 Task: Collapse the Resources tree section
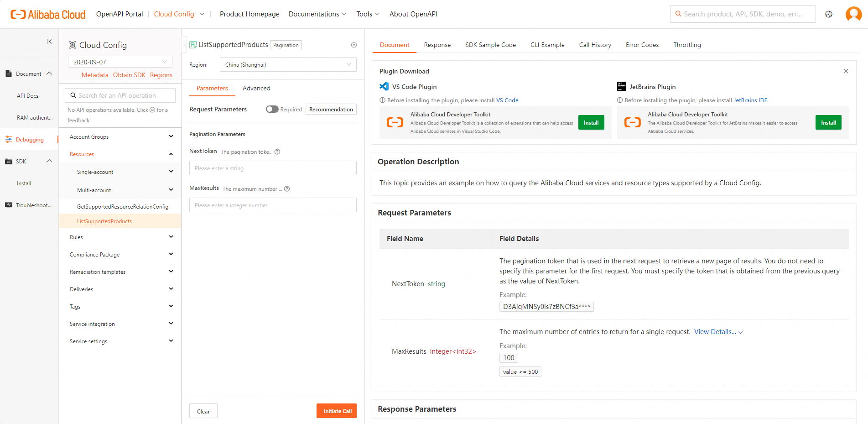[x=171, y=154]
